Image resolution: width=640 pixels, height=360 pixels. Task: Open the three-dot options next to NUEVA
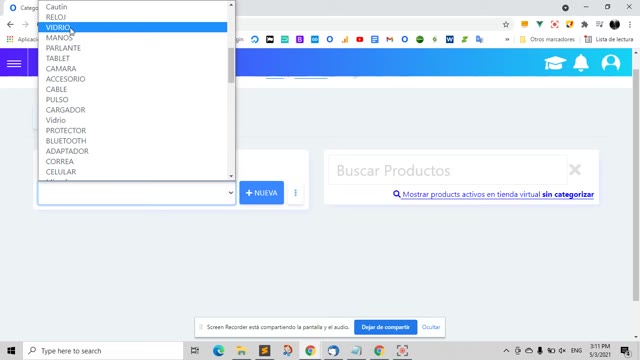point(296,193)
